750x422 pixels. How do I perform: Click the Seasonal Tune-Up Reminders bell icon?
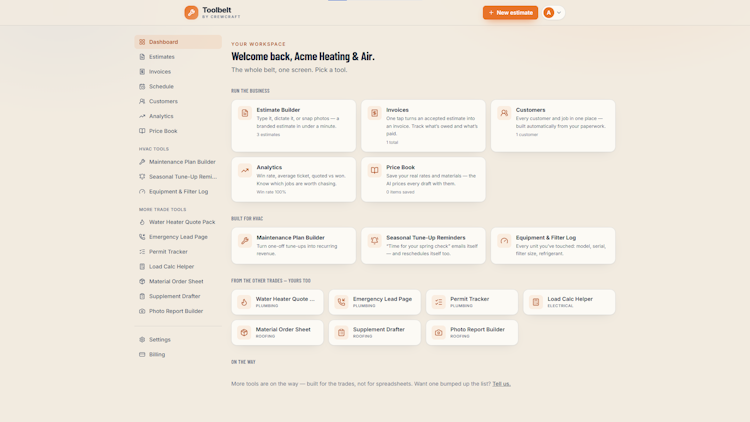[x=375, y=241]
